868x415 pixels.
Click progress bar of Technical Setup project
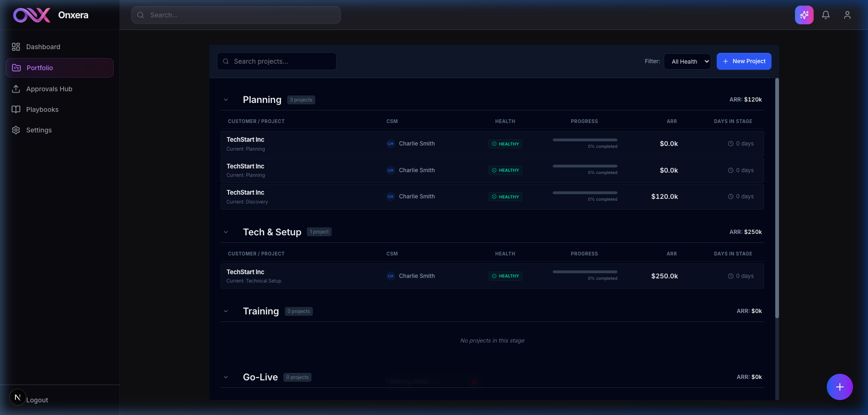[x=585, y=272]
